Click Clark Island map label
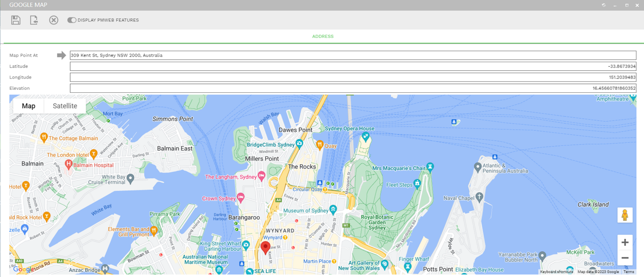 [593, 205]
